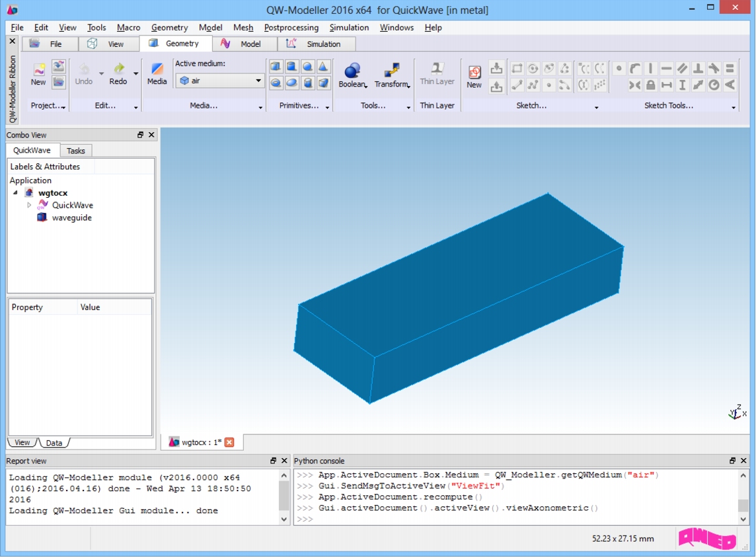Open the Mesh menu
Viewport: 756px width, 558px height.
tap(243, 28)
